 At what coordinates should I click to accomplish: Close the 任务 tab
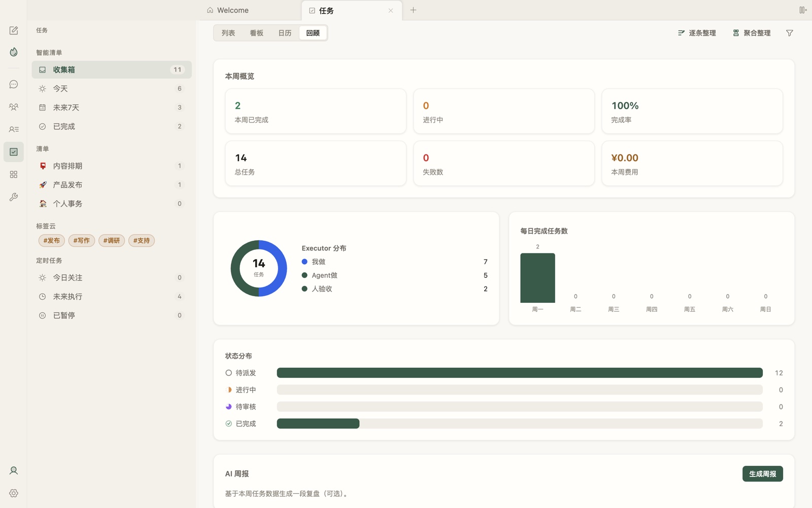coord(391,11)
